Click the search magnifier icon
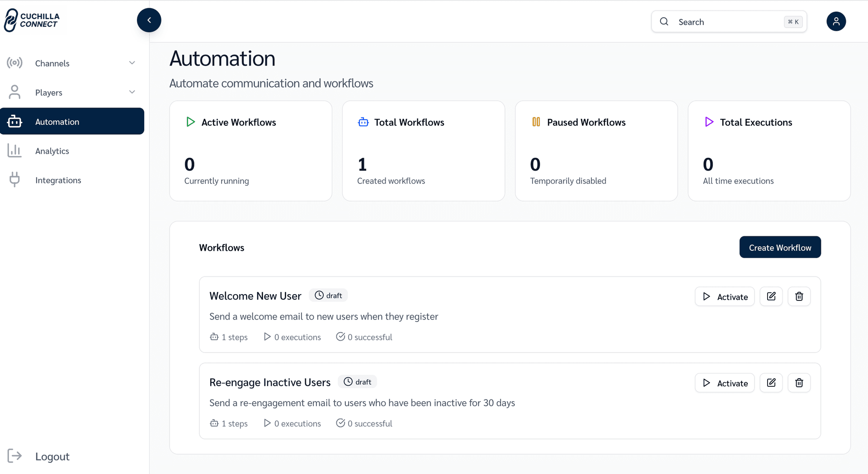 (x=664, y=21)
